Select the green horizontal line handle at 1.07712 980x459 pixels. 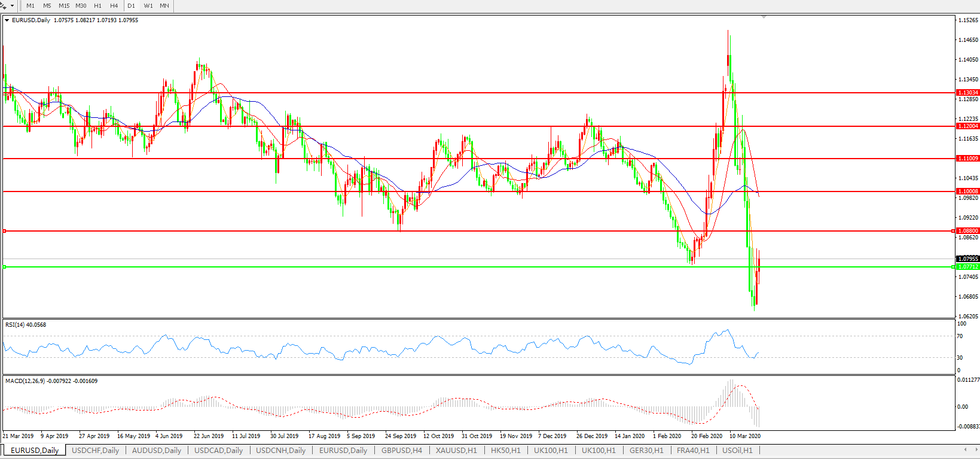tap(5, 267)
